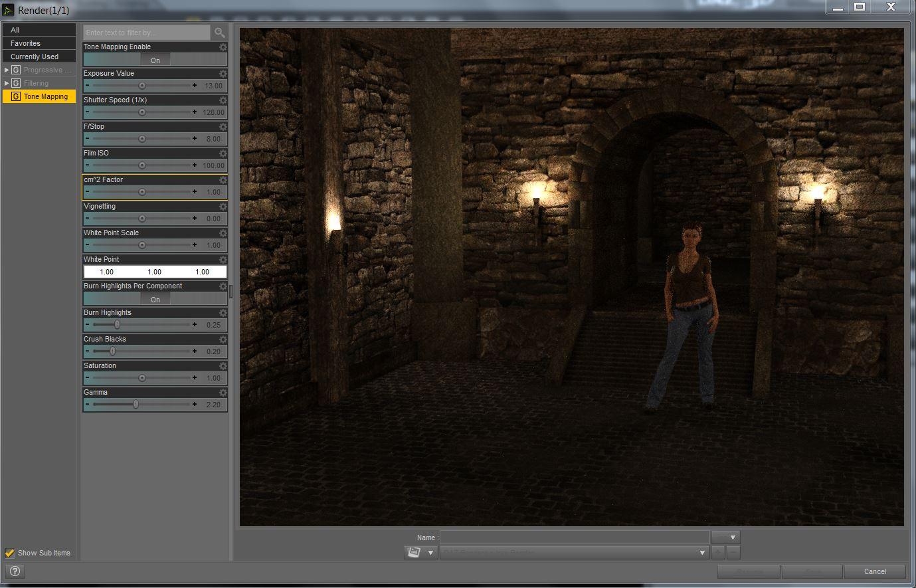Image resolution: width=916 pixels, height=588 pixels.
Task: Decrease Film ISO with its minus button
Action: click(88, 165)
